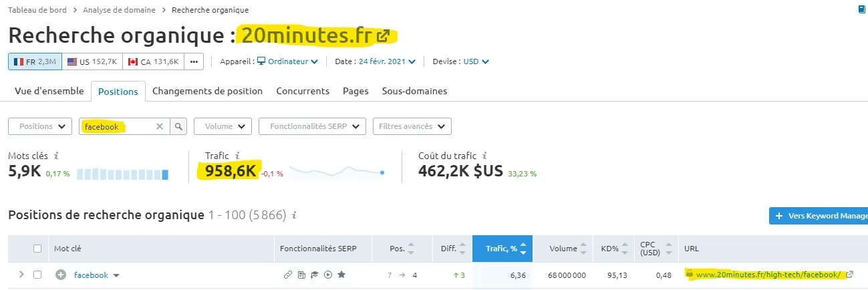Open Appareil Ordinateur dropdown
This screenshot has width=868, height=290.
287,61
